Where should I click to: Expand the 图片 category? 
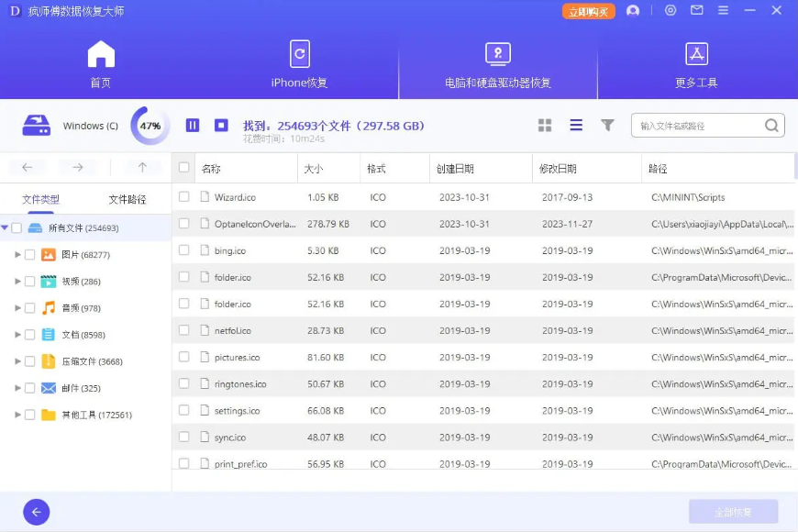click(17, 255)
